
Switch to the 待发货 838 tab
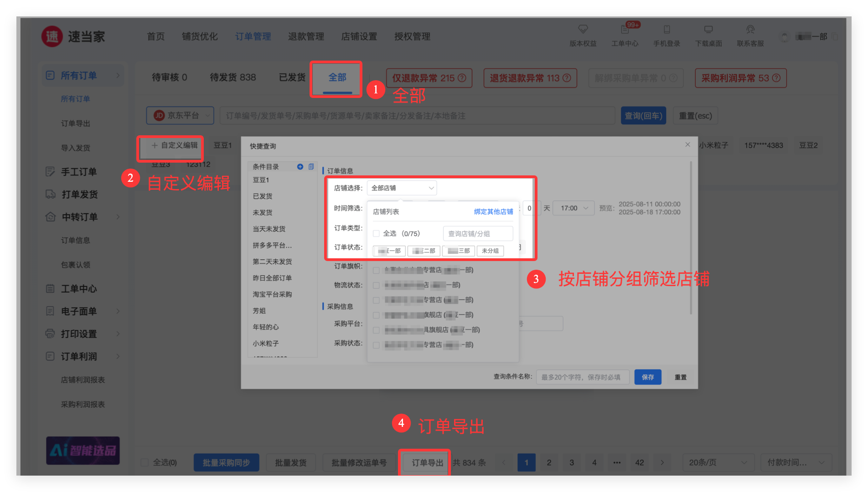(x=232, y=77)
